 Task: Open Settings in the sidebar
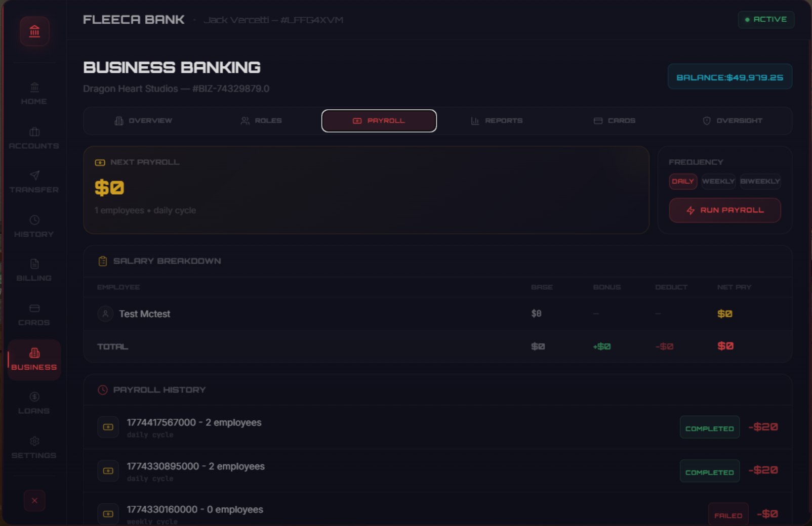34,448
